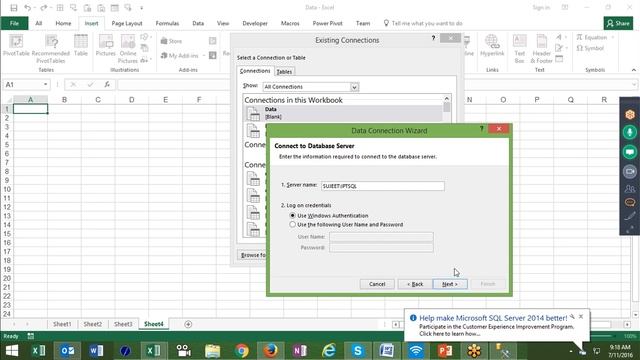Click Recommended PivotTables icon
The image size is (640, 360).
[51, 49]
